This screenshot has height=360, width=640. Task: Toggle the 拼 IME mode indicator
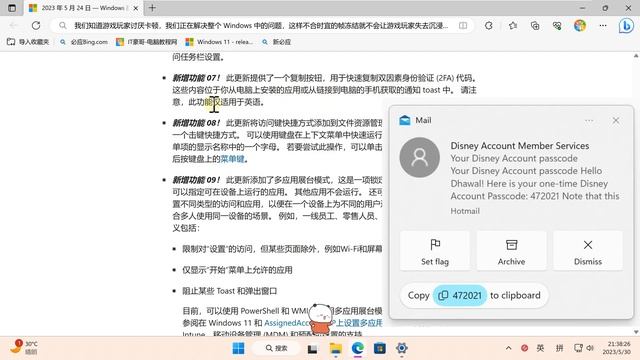(x=560, y=348)
